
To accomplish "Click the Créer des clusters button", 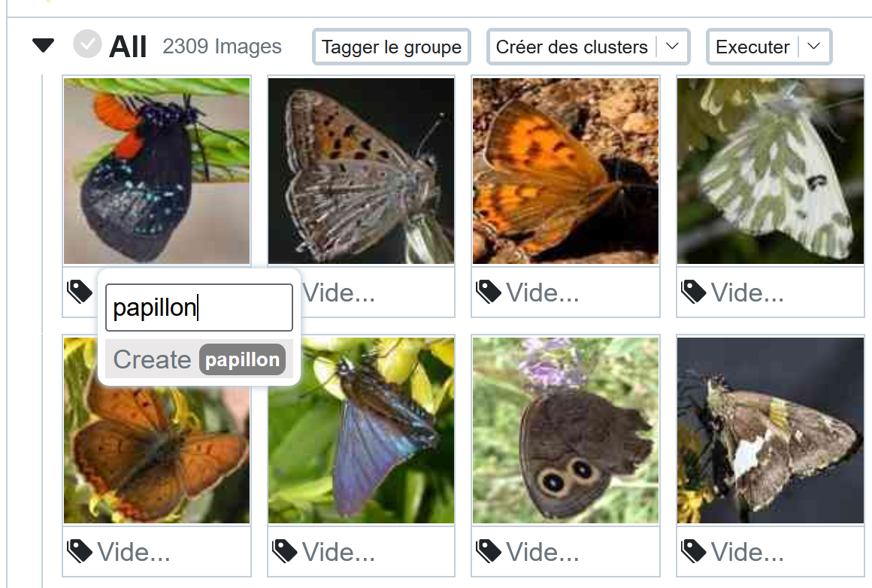I will tap(572, 47).
